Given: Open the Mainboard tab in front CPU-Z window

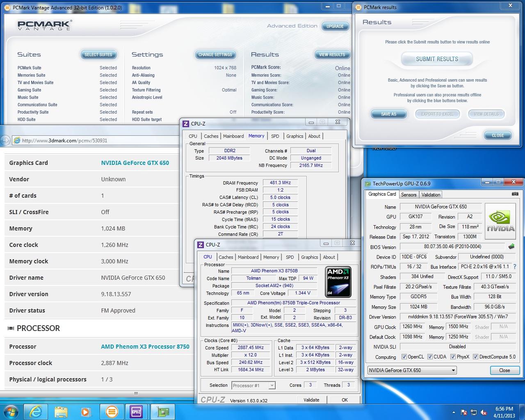Looking at the screenshot, I should click(x=248, y=257).
